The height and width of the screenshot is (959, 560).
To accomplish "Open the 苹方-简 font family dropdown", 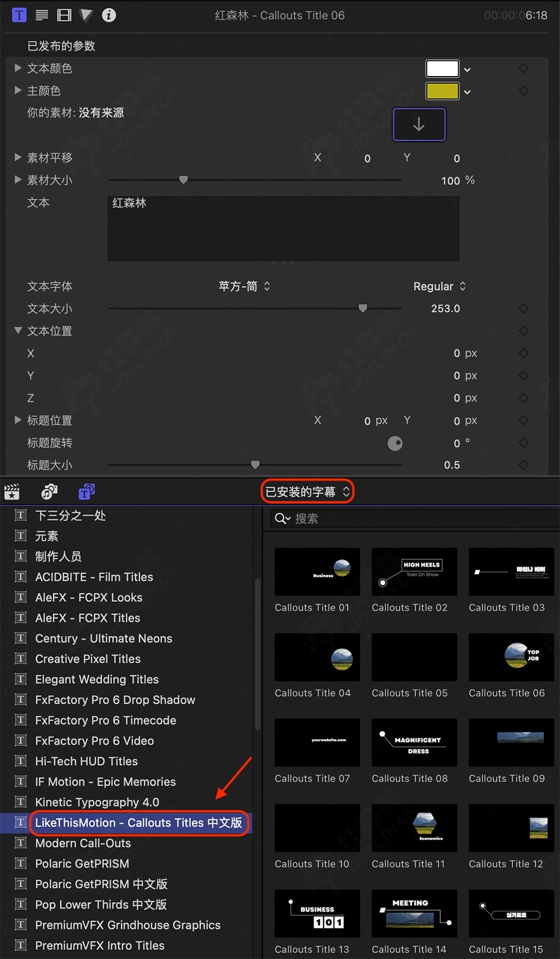I will [x=244, y=286].
